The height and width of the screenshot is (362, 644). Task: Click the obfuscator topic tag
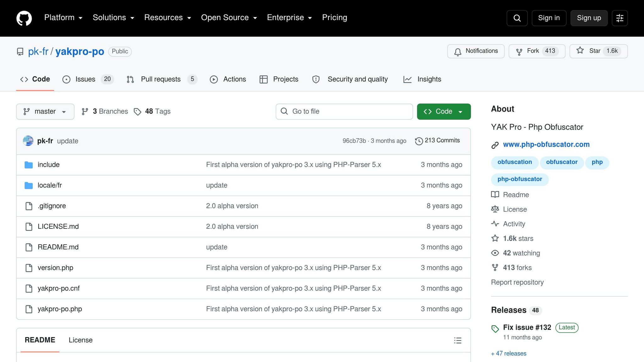coord(562,162)
